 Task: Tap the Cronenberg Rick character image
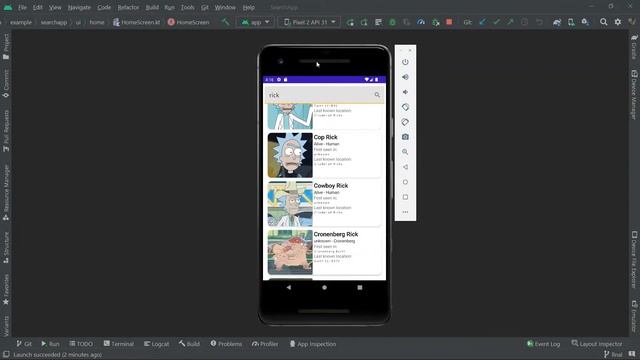(290, 252)
